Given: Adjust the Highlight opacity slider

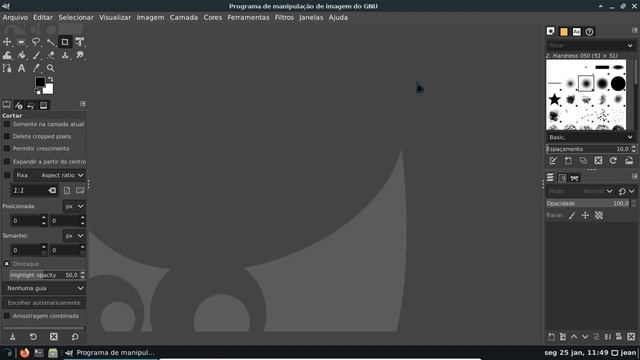Looking at the screenshot, I should tap(44, 275).
